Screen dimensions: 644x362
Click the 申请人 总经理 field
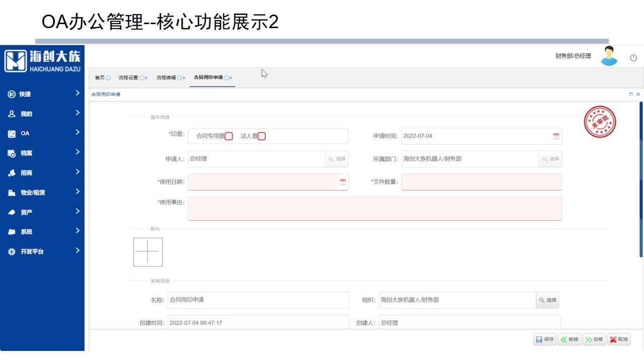click(257, 159)
